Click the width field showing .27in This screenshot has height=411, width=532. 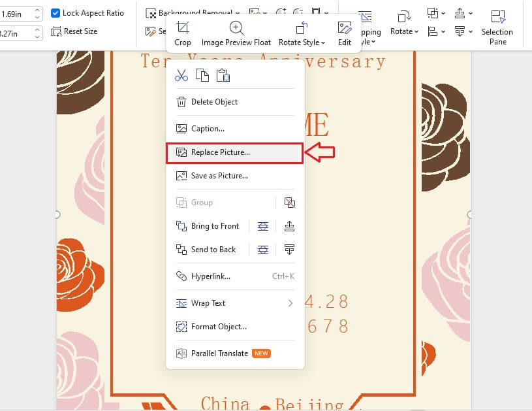pyautogui.click(x=16, y=33)
